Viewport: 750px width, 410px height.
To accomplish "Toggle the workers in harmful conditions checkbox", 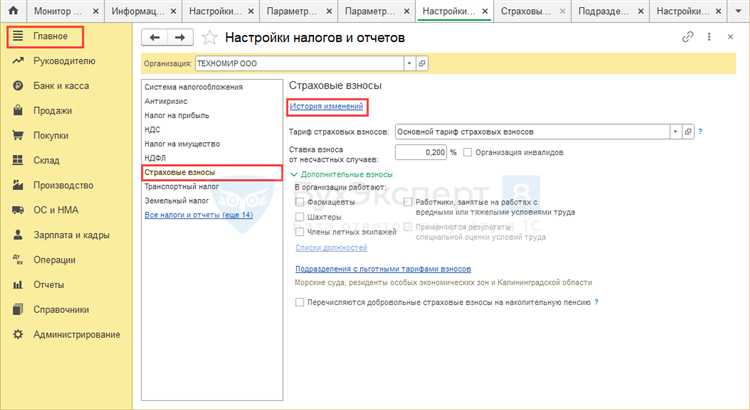I will point(408,202).
